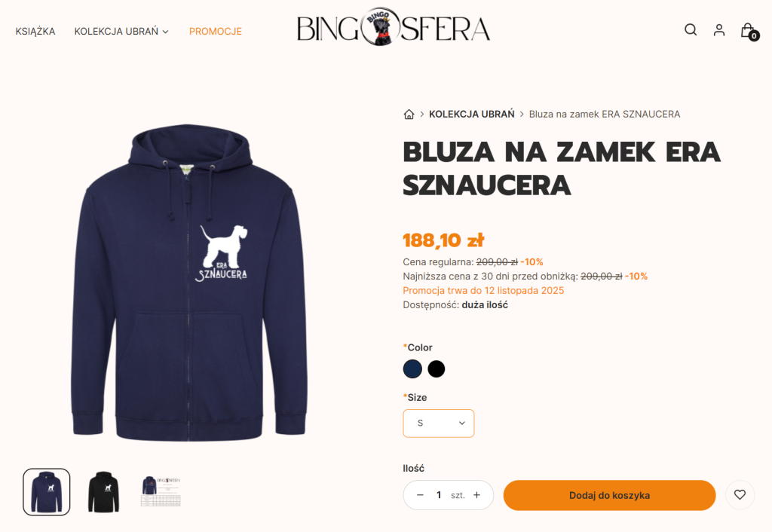The width and height of the screenshot is (772, 532).
Task: Open the user account icon
Action: (x=718, y=30)
